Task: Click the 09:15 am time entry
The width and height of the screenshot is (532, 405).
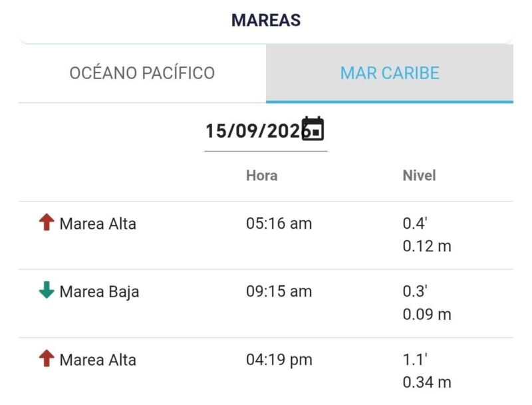Action: [x=279, y=291]
